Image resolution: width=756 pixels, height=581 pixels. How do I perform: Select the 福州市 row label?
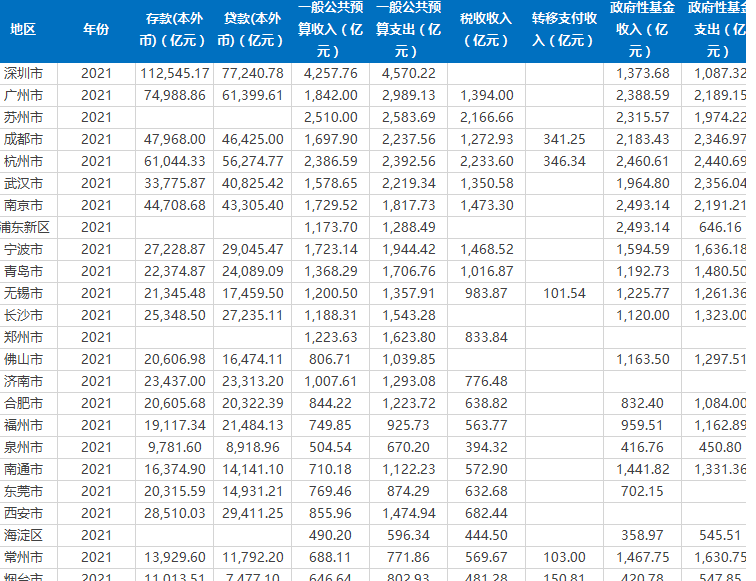coord(23,426)
